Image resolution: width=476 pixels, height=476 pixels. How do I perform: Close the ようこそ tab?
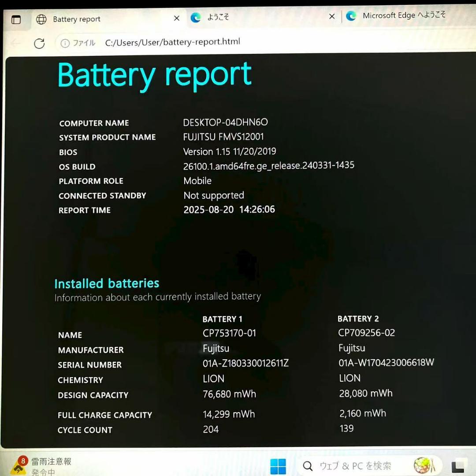332,16
